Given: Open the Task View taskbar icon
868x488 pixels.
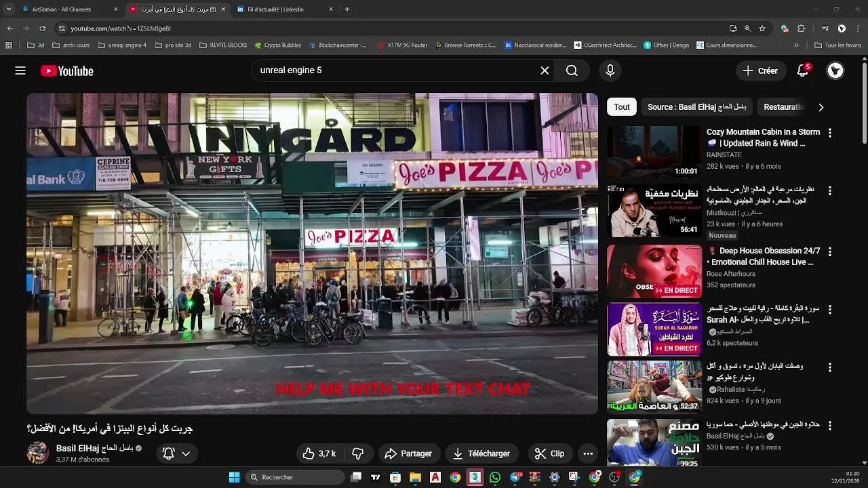Looking at the screenshot, I should point(356,477).
